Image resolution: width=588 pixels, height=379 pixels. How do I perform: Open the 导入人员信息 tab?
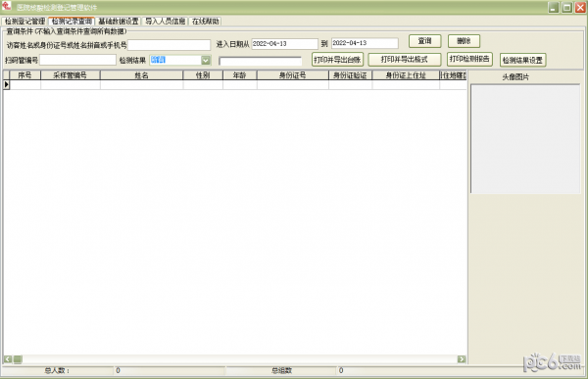pyautogui.click(x=166, y=22)
